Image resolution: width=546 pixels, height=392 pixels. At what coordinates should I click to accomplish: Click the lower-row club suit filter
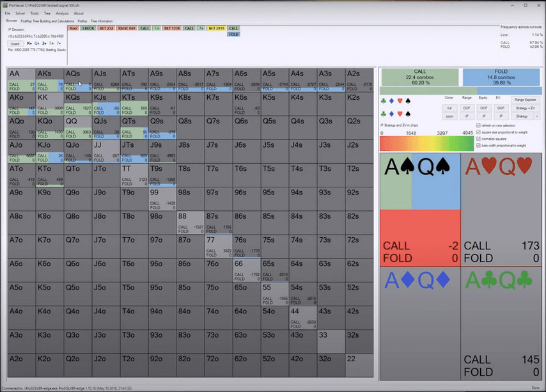coord(384,114)
